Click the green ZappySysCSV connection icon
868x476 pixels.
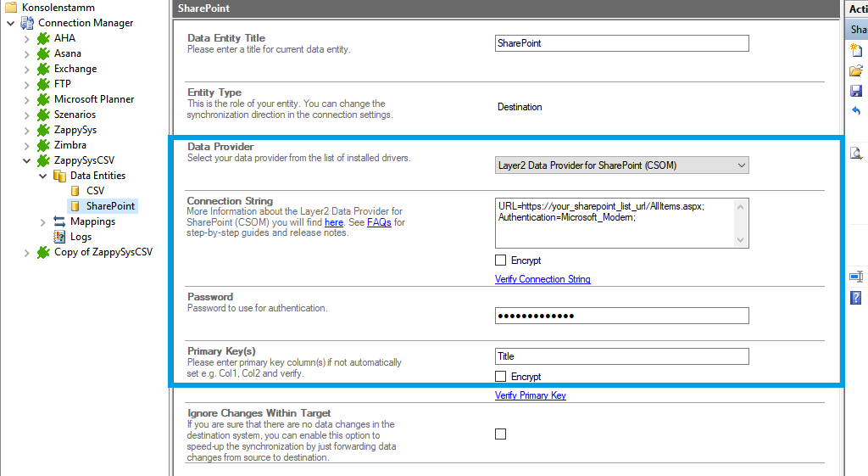[43, 160]
